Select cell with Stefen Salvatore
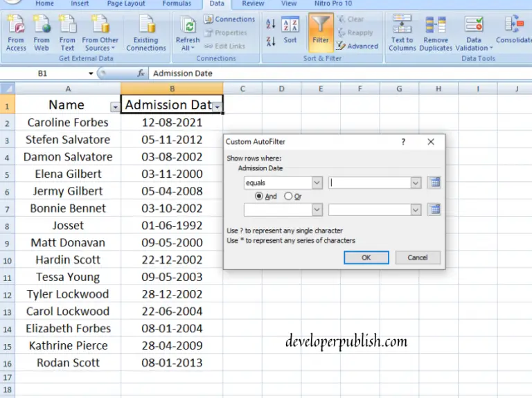Screen dimensions: 532x398 coord(68,140)
